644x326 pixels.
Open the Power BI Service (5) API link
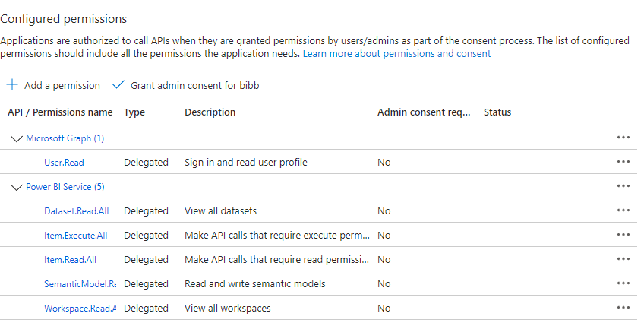(65, 187)
